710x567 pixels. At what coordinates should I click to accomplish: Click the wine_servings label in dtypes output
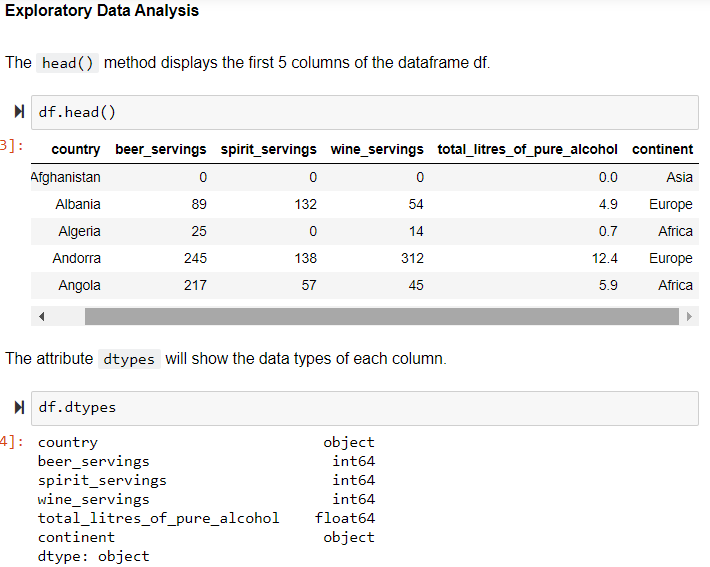[x=94, y=499]
